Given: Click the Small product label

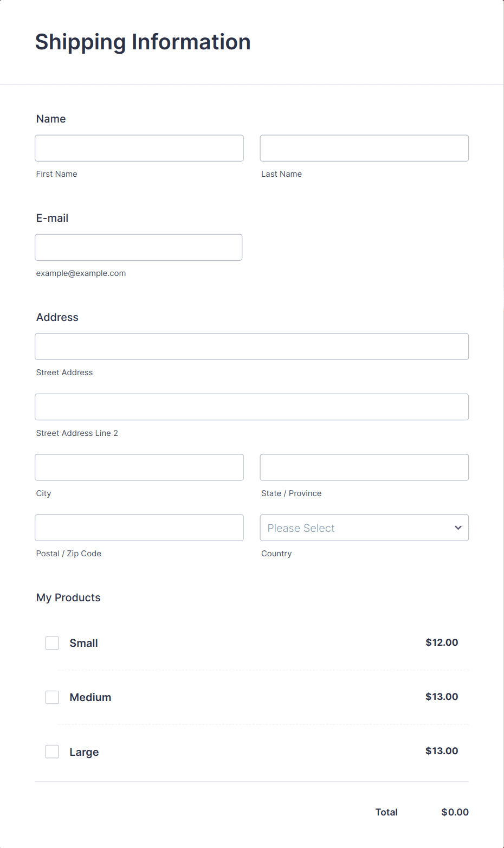Looking at the screenshot, I should [84, 643].
